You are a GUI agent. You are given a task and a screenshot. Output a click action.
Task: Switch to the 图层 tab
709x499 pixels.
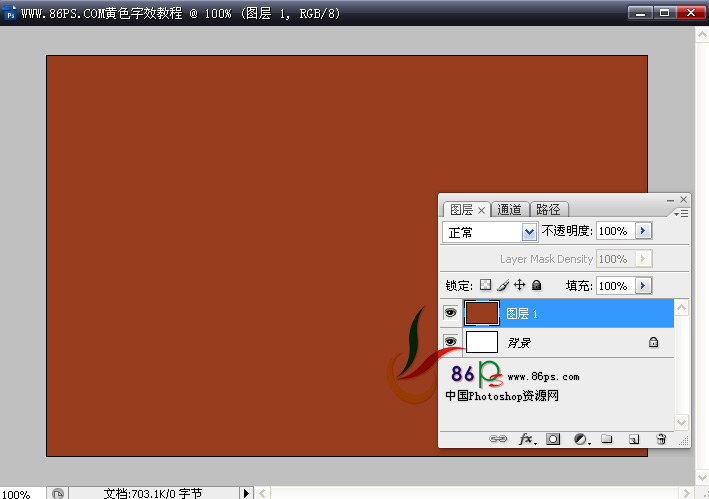461,210
